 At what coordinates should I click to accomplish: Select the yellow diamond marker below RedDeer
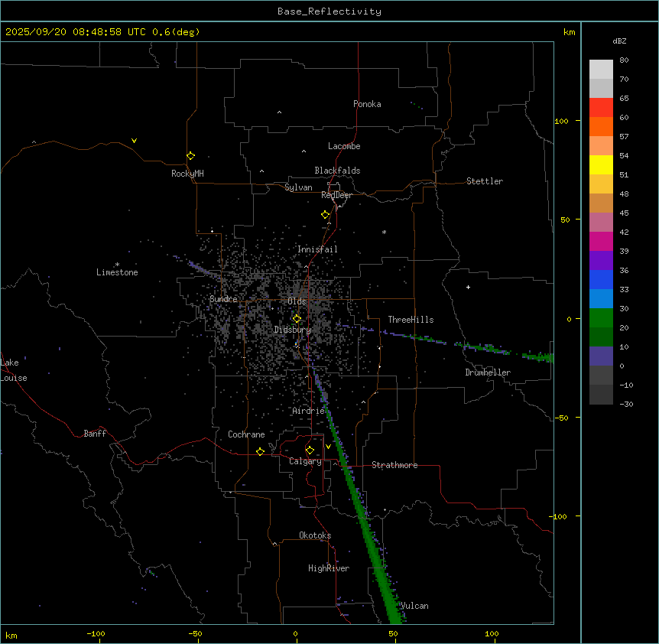tap(325, 215)
